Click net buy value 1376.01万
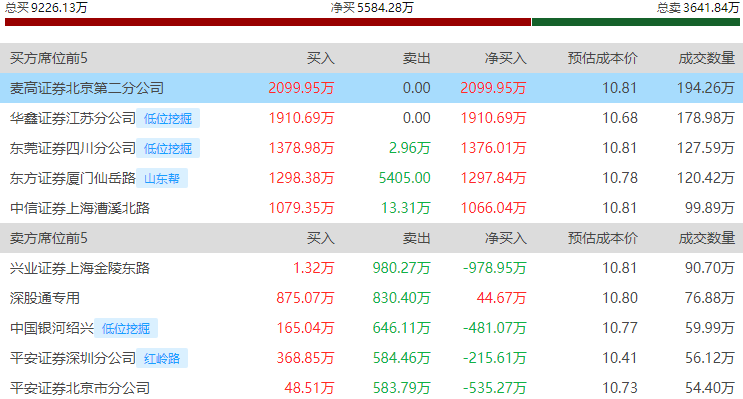Viewport: 743px width, 399px height. (x=493, y=148)
